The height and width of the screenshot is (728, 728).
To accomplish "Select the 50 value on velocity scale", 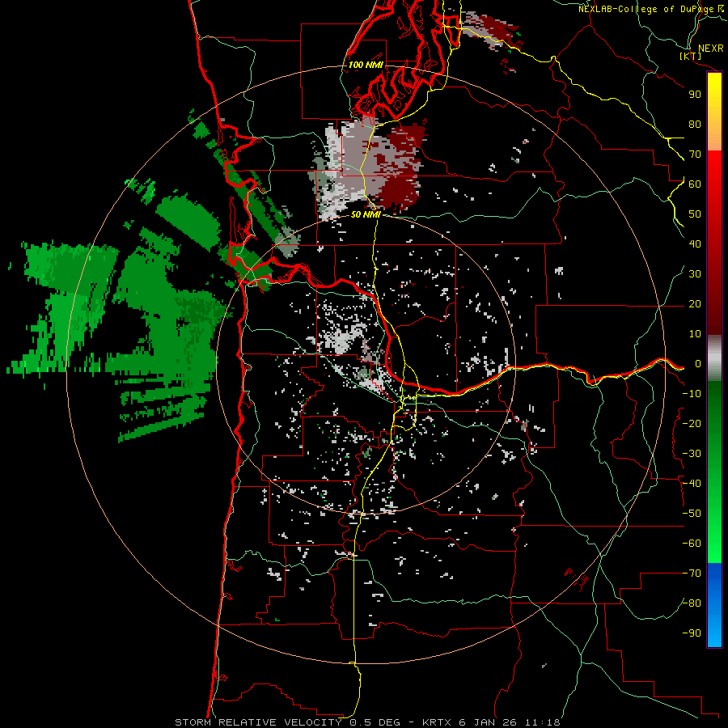I will click(695, 214).
